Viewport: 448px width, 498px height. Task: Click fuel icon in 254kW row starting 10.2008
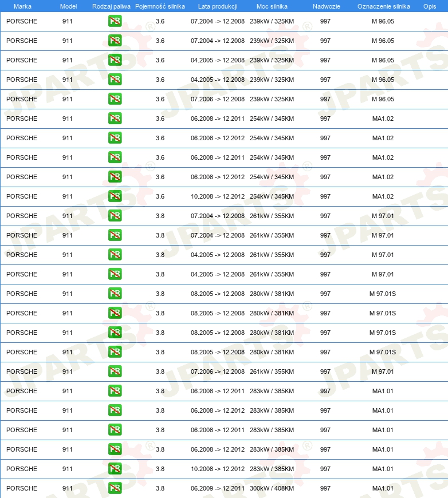[115, 196]
